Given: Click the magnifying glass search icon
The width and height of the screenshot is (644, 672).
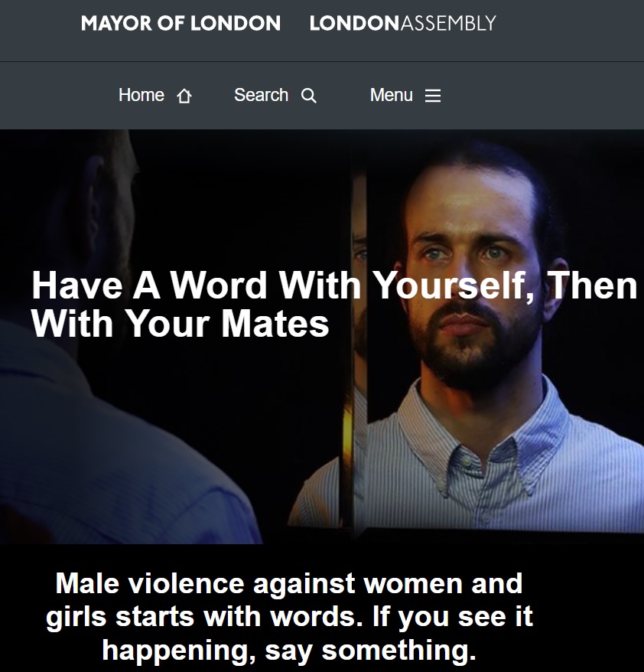Looking at the screenshot, I should click(309, 96).
